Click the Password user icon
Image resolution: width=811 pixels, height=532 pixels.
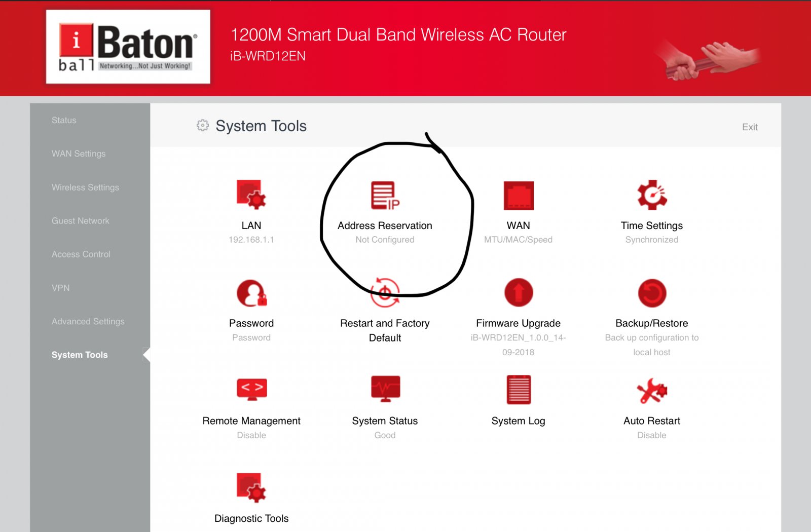(251, 293)
